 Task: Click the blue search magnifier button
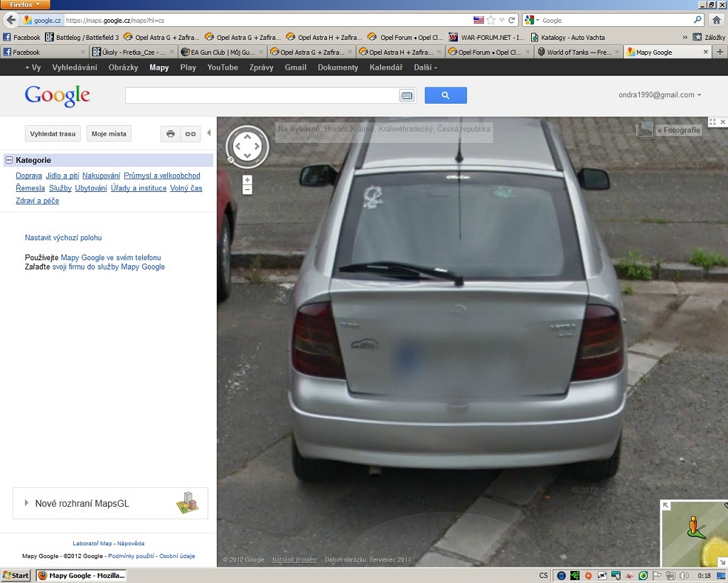click(x=445, y=95)
